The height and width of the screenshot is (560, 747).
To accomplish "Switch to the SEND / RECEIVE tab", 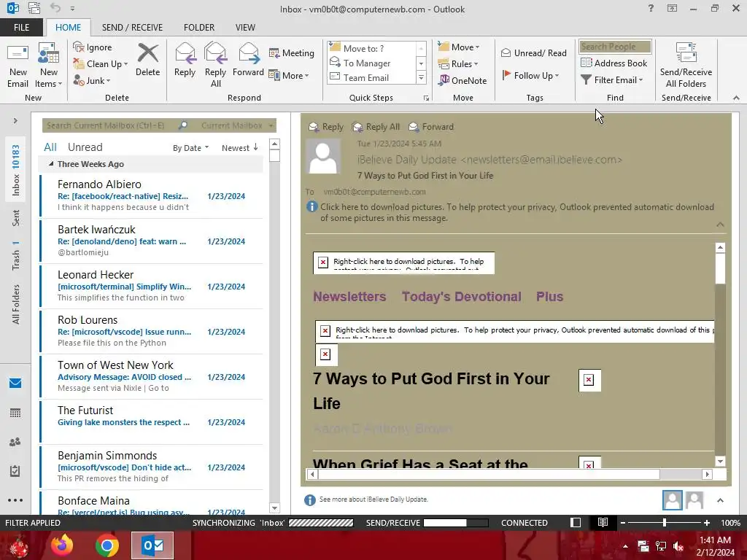I will (132, 28).
